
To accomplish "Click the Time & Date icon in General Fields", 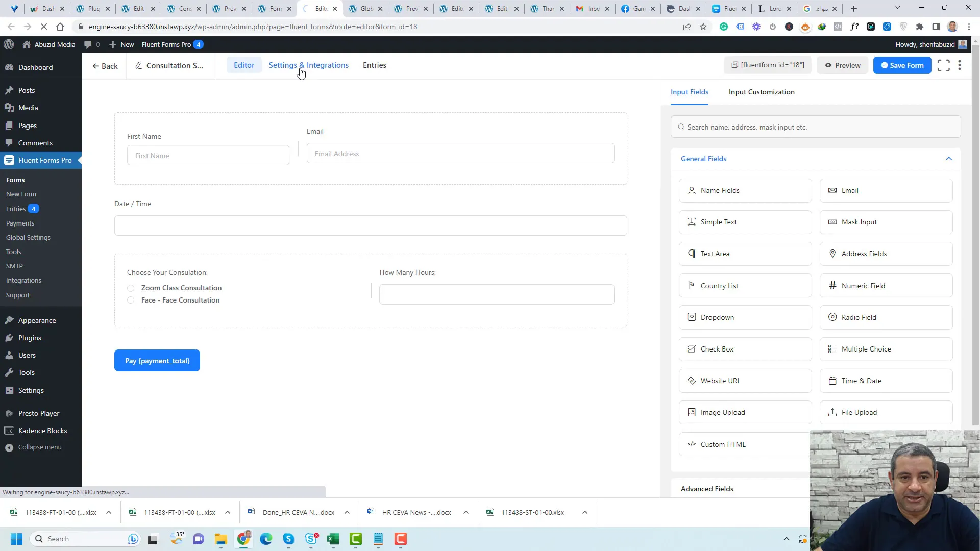I will pyautogui.click(x=832, y=380).
